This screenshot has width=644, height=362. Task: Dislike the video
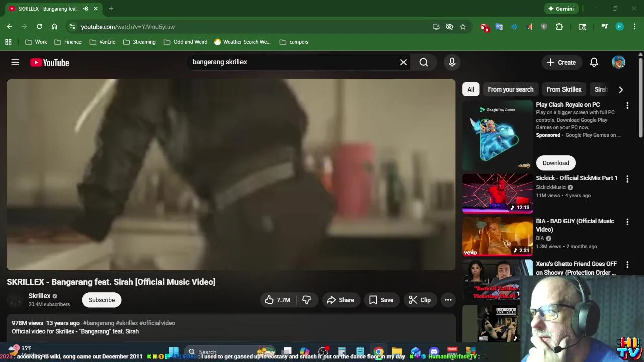click(x=306, y=300)
